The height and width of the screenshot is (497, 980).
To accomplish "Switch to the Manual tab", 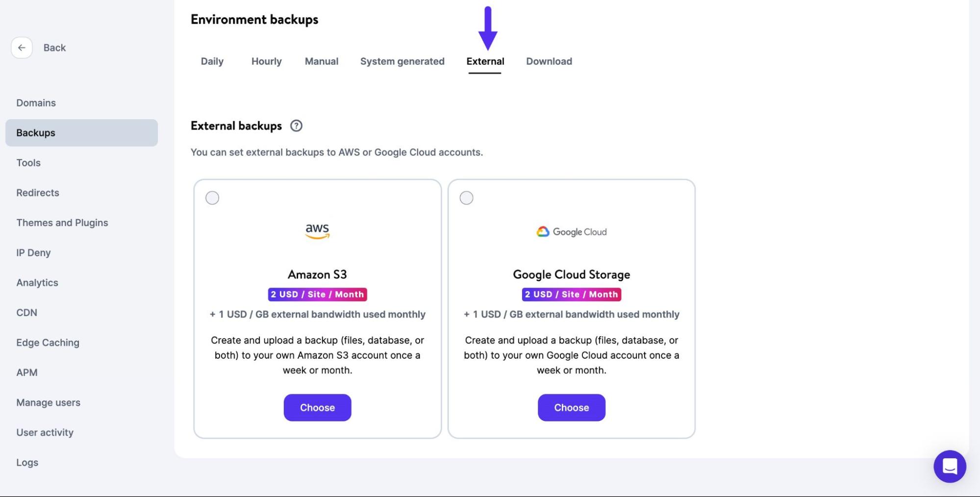I will pos(321,61).
